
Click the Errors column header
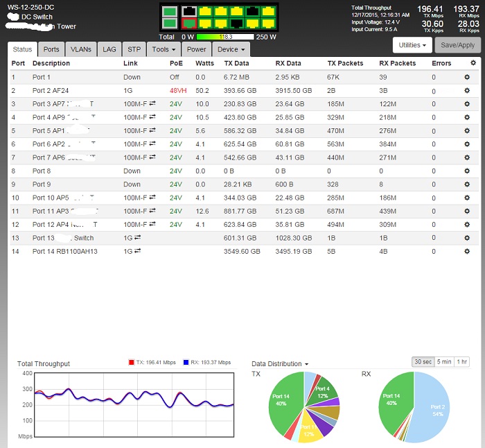(441, 63)
